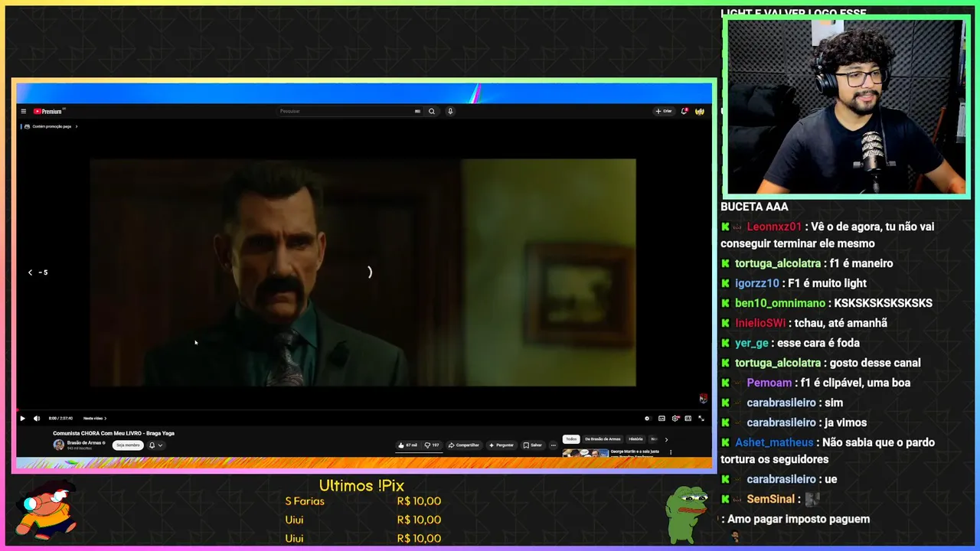Click Pemoam username in chat
The height and width of the screenshot is (551, 980).
769,383
